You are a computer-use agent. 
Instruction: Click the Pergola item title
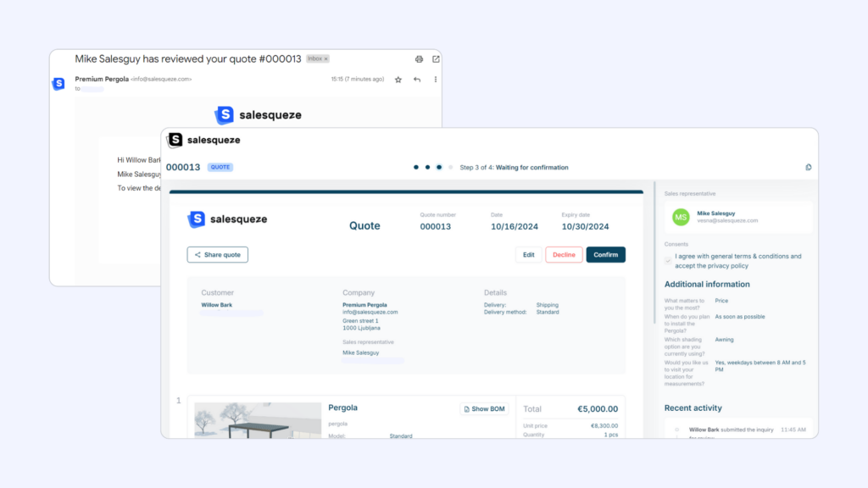tap(342, 408)
